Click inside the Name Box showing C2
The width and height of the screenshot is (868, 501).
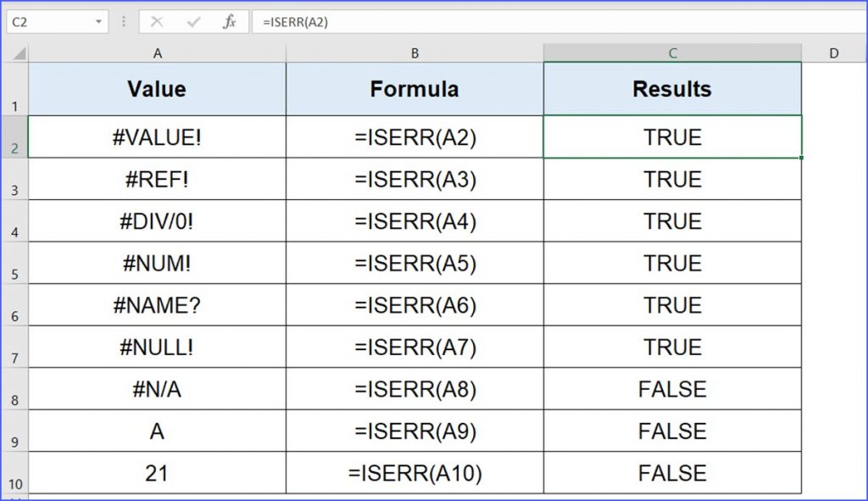[x=51, y=21]
